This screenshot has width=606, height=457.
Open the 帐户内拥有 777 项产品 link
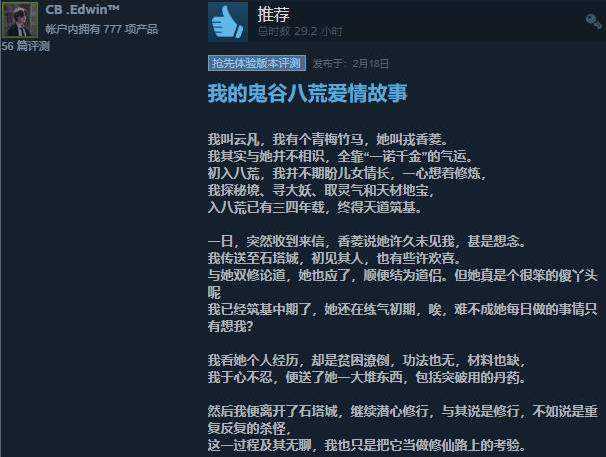click(102, 29)
